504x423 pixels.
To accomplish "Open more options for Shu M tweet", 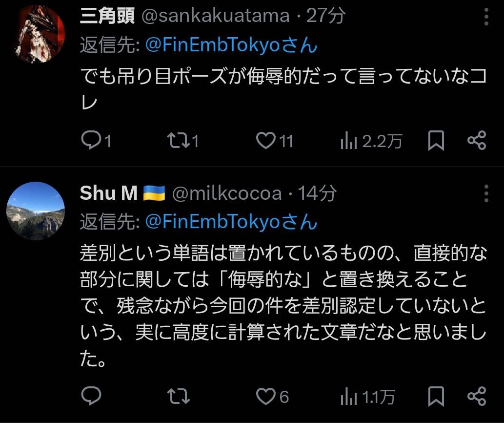I will click(486, 194).
